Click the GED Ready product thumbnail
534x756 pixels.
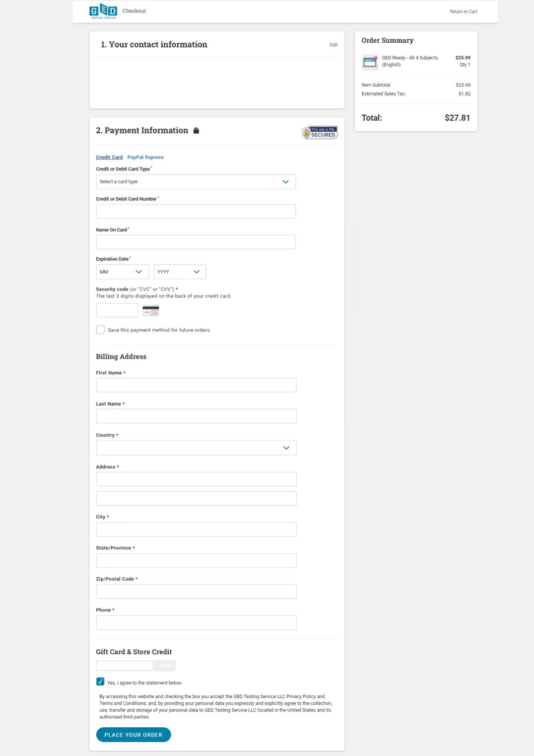pos(370,62)
